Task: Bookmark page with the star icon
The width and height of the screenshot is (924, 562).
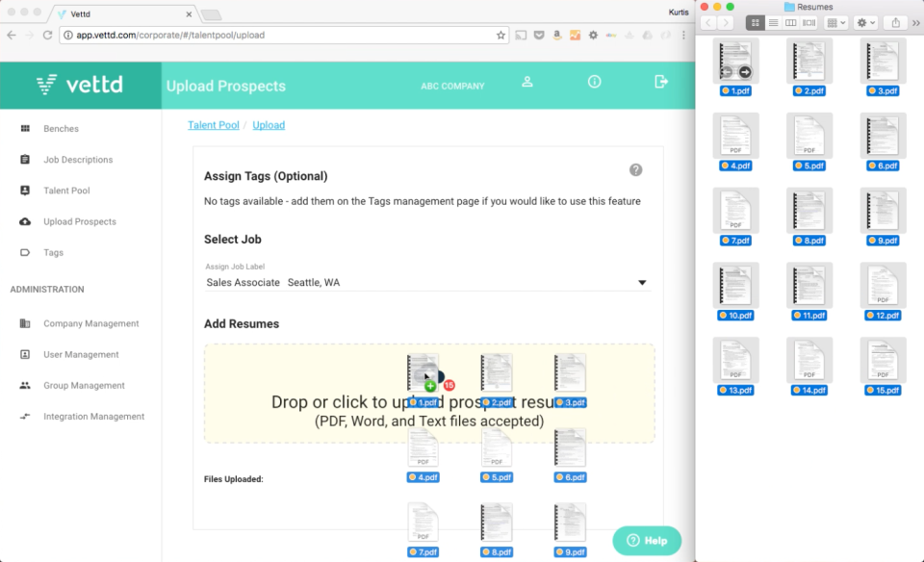Action: tap(500, 36)
